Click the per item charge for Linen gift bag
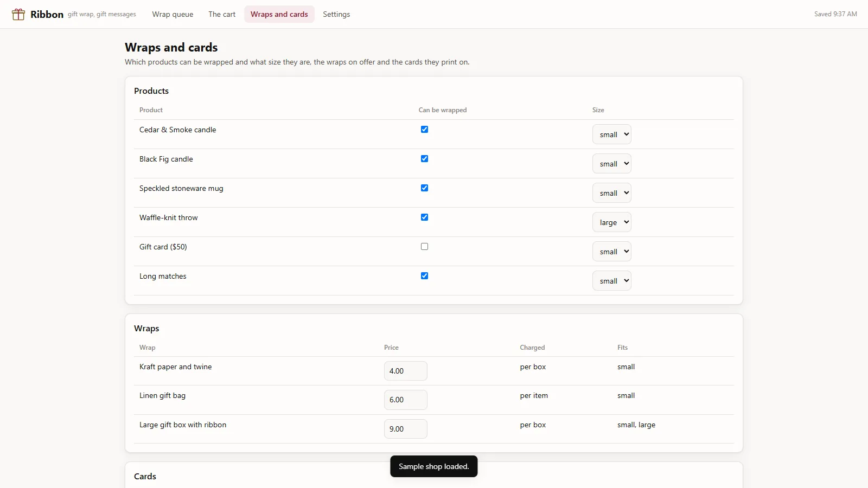 pyautogui.click(x=534, y=396)
